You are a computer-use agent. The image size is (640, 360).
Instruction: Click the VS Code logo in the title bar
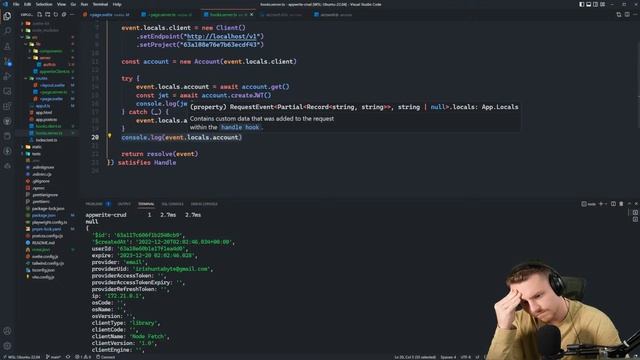click(5, 4)
